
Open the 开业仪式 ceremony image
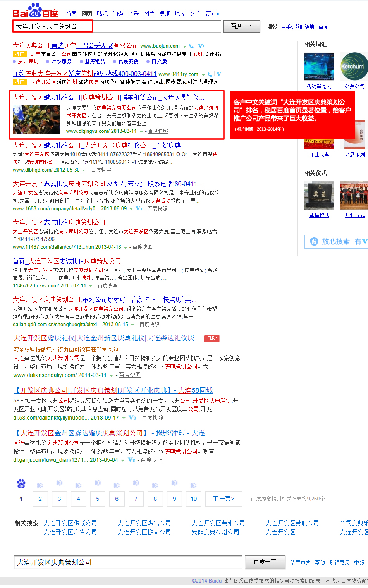[x=354, y=195]
